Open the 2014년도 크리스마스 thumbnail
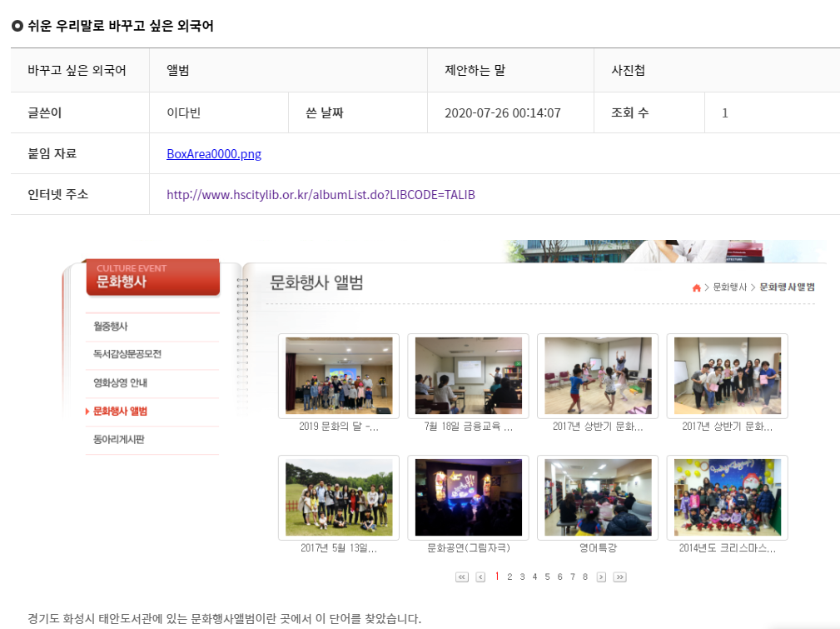 pyautogui.click(x=728, y=497)
